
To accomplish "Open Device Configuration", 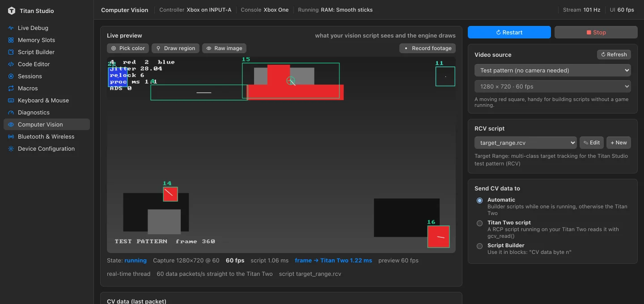I will point(47,148).
